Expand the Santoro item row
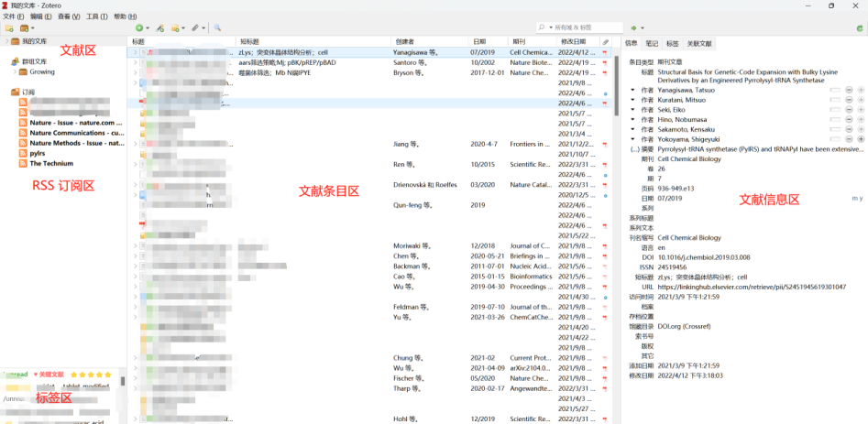The image size is (868, 424). [x=135, y=62]
